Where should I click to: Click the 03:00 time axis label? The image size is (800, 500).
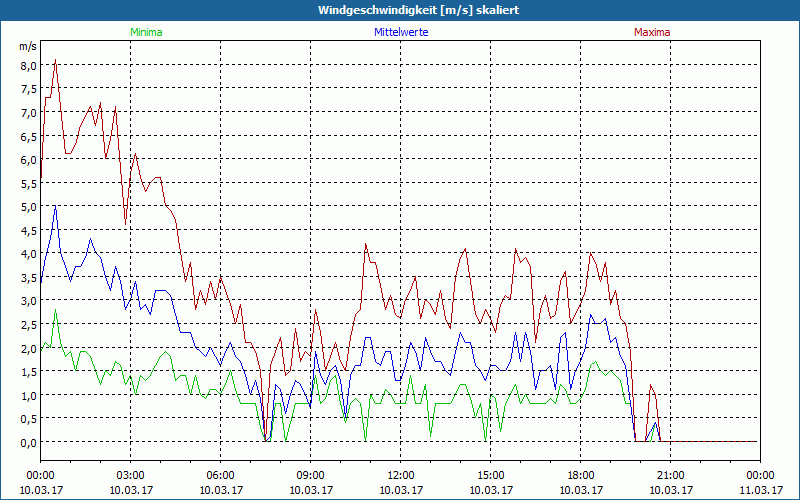(131, 476)
